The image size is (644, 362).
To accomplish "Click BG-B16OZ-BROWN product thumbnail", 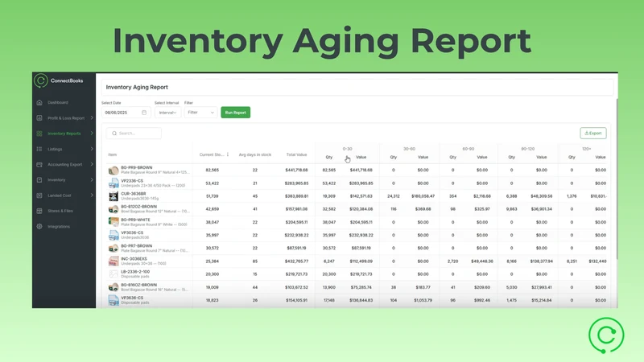I will point(114,287).
